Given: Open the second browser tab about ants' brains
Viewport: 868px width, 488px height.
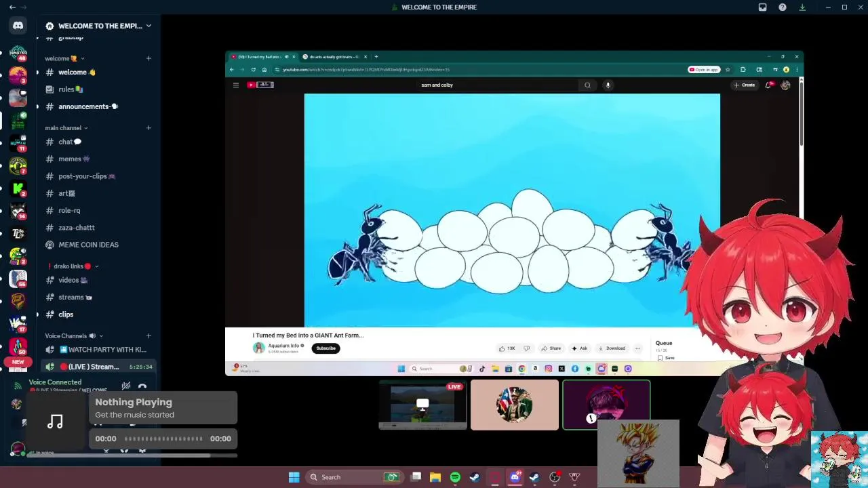Looking at the screenshot, I should [333, 57].
